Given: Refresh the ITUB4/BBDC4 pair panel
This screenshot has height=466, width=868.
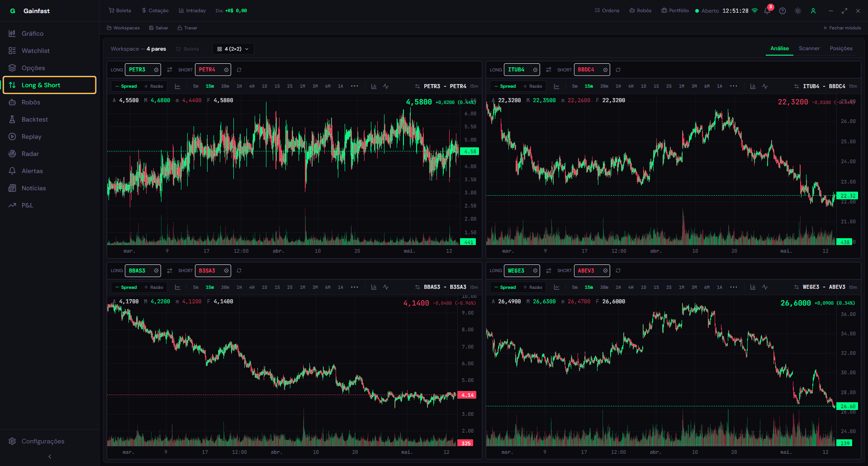Looking at the screenshot, I should click(618, 70).
